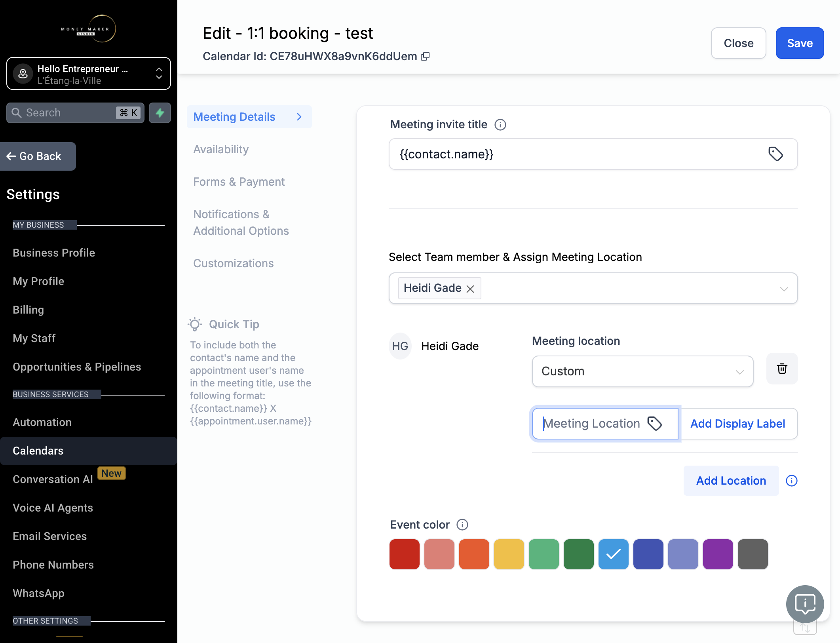
Task: Expand the team member selection dropdown
Action: tap(784, 289)
